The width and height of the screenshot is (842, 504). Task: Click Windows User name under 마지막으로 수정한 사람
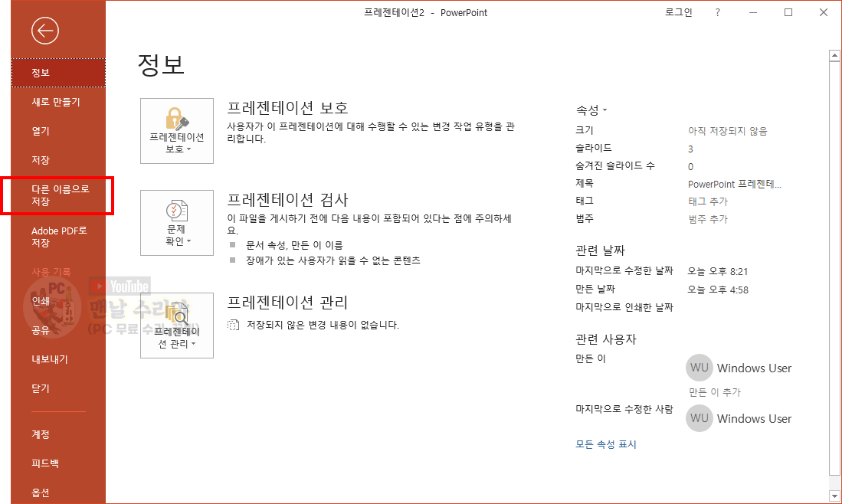[x=754, y=419]
